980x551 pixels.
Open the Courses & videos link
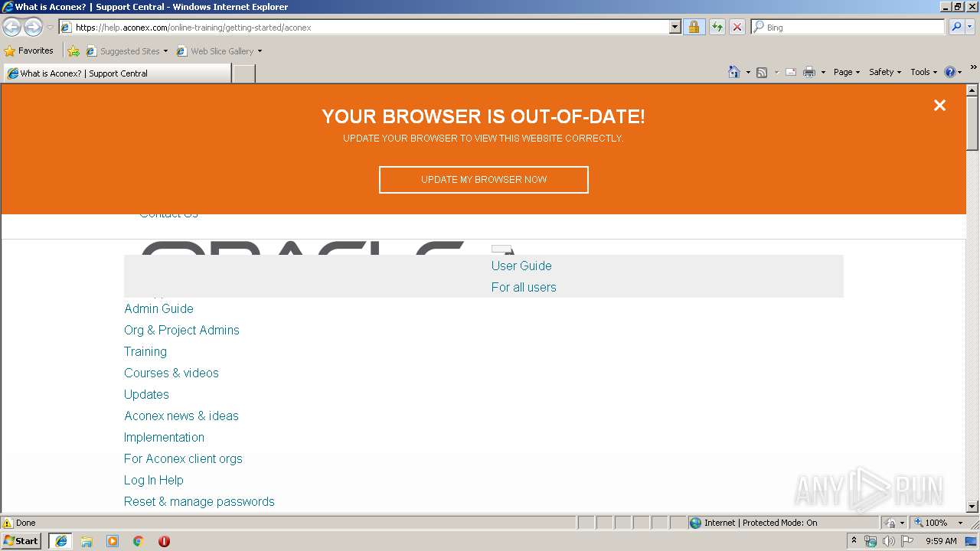tap(171, 373)
